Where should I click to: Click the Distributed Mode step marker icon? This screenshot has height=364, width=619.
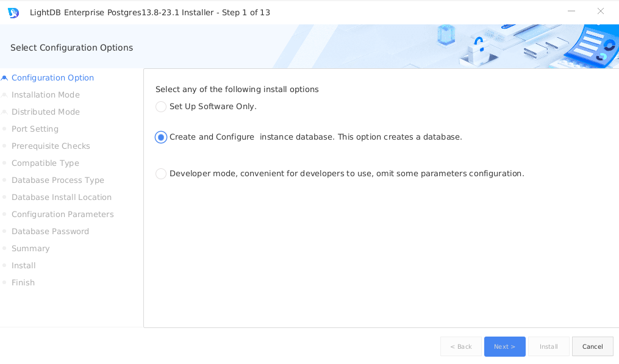5,112
